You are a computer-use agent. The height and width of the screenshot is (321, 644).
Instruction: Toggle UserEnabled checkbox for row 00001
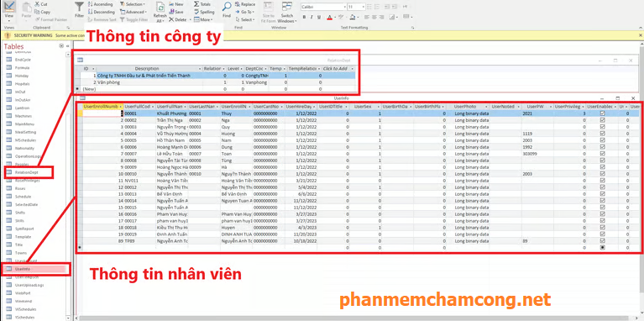603,113
